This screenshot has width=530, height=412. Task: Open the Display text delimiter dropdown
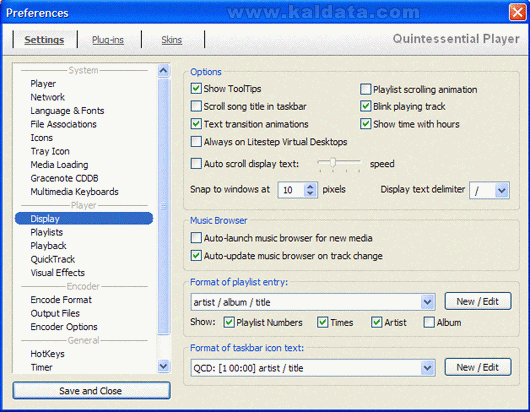[502, 190]
